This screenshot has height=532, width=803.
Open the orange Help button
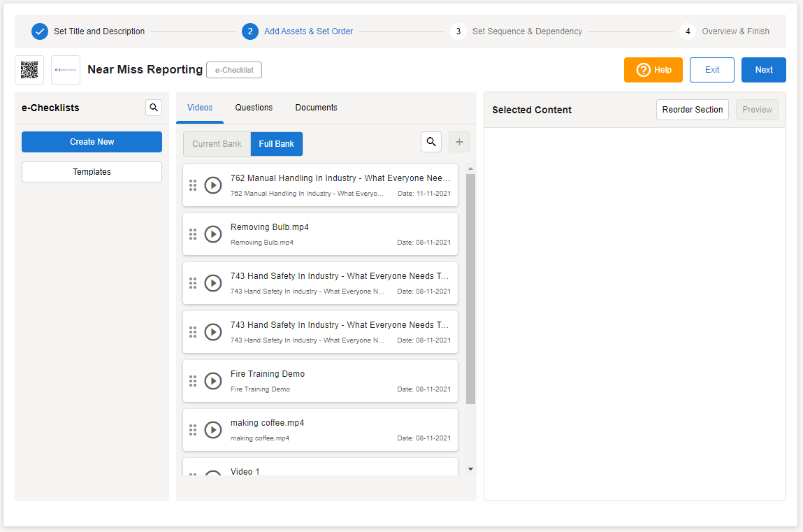pyautogui.click(x=653, y=70)
